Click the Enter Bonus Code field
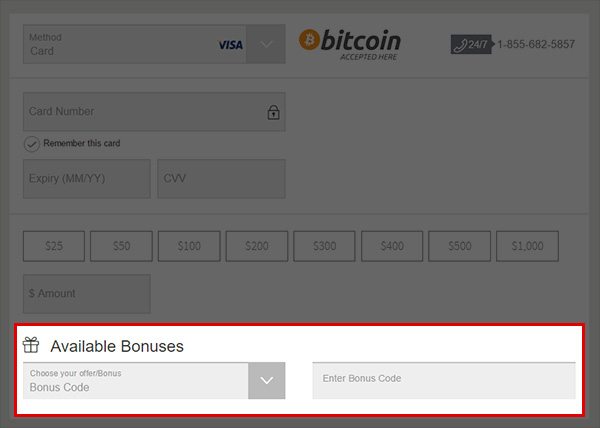 [x=444, y=381]
